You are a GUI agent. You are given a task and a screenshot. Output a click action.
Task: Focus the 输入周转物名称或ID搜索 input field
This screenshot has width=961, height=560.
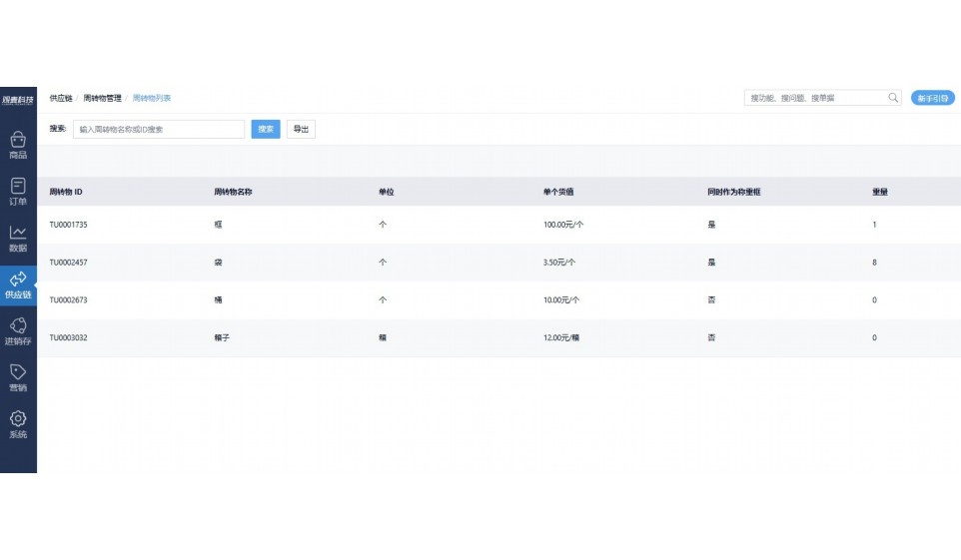(x=158, y=129)
